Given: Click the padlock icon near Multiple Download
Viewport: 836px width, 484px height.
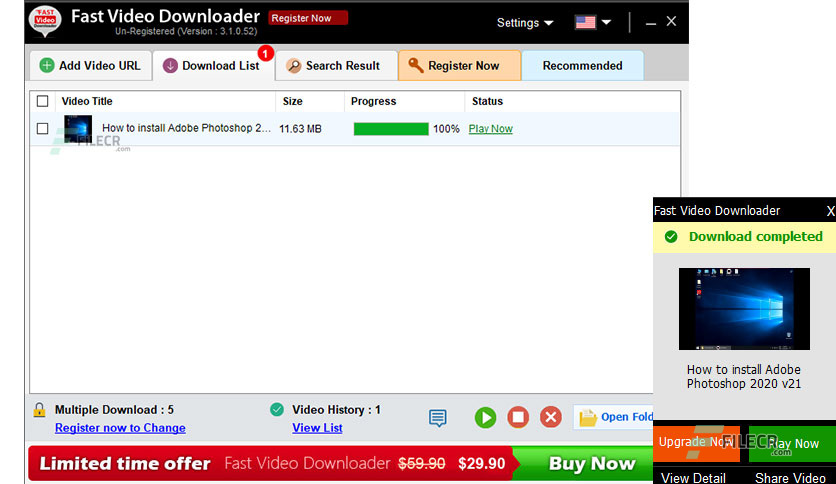Looking at the screenshot, I should click(39, 410).
